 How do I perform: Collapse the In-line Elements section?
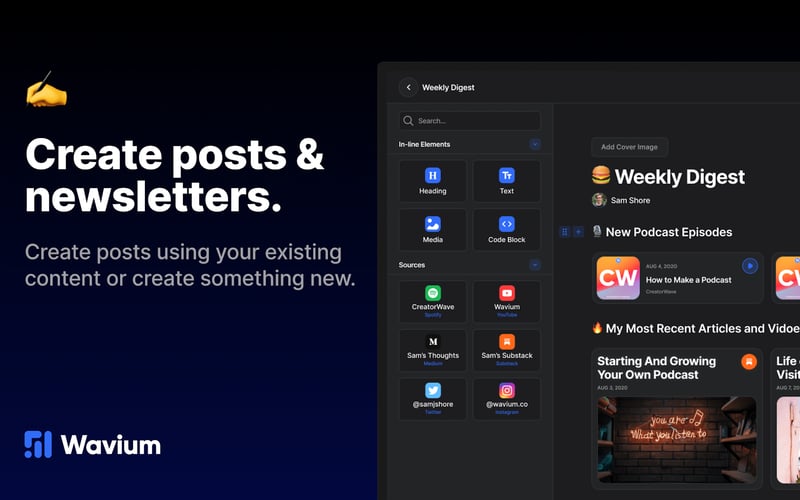[x=535, y=144]
